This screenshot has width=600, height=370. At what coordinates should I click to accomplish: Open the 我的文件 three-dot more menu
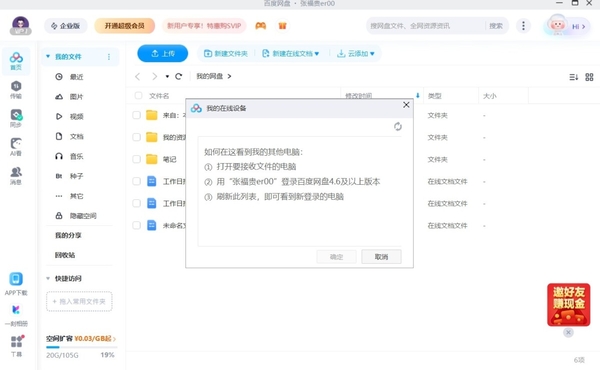point(109,57)
